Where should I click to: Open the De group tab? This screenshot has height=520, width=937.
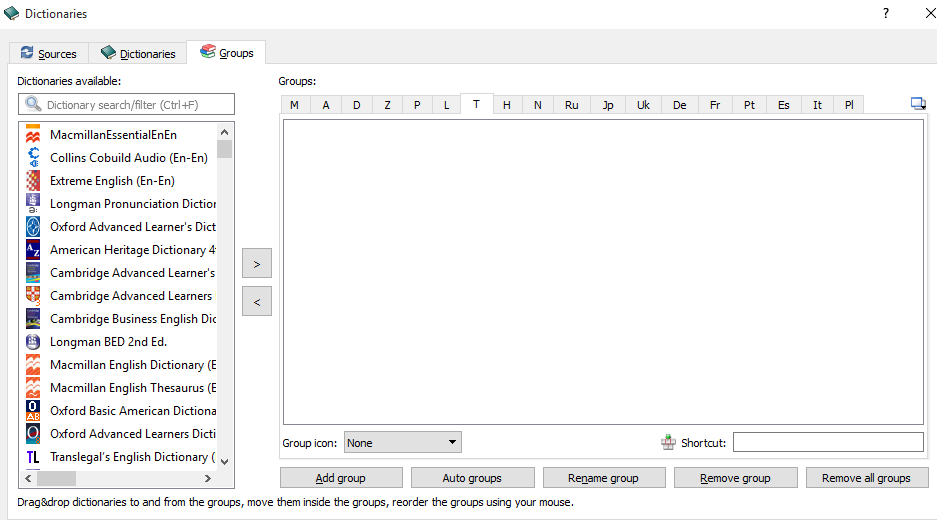tap(679, 105)
